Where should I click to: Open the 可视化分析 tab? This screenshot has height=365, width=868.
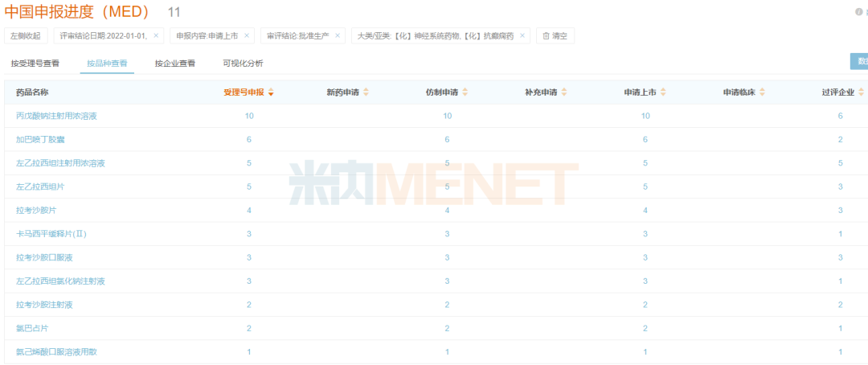[243, 63]
